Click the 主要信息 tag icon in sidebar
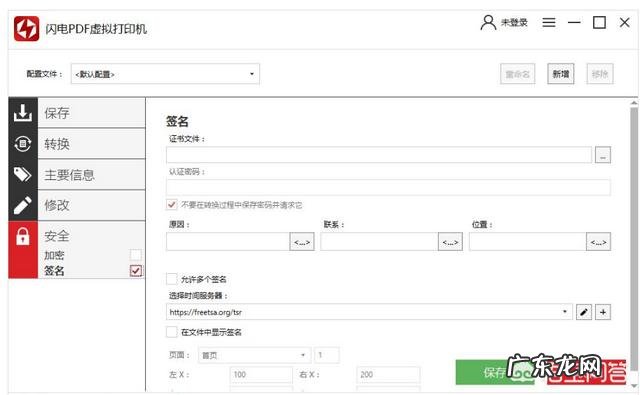 pos(23,174)
